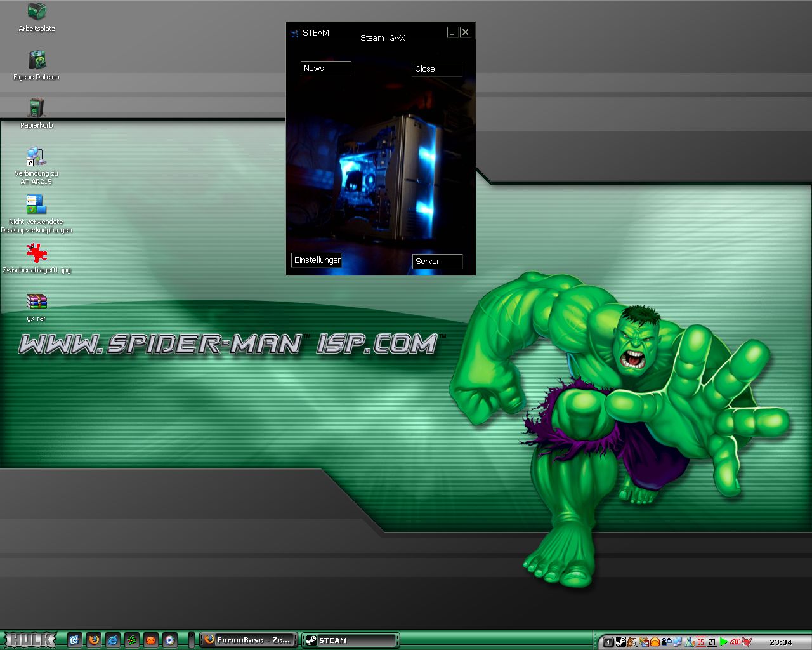Click the tray icon beside the hand
This screenshot has height=650, width=812.
(x=643, y=642)
